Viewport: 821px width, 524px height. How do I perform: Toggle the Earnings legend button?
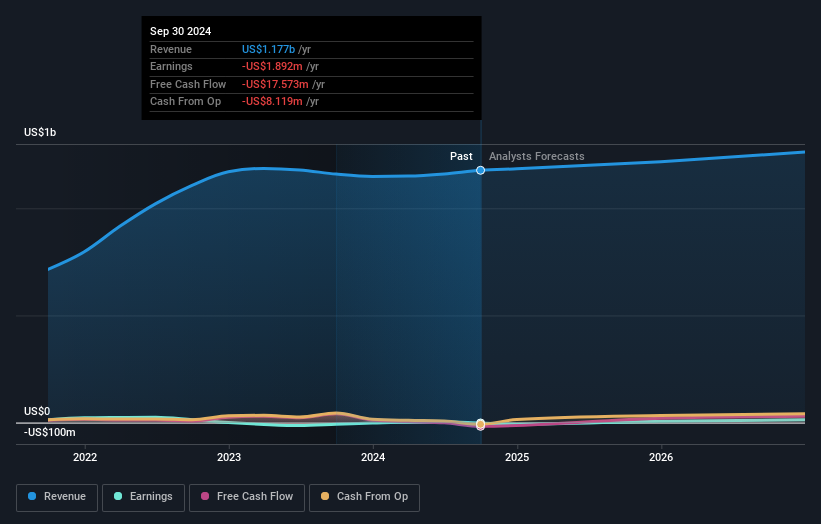click(x=143, y=497)
